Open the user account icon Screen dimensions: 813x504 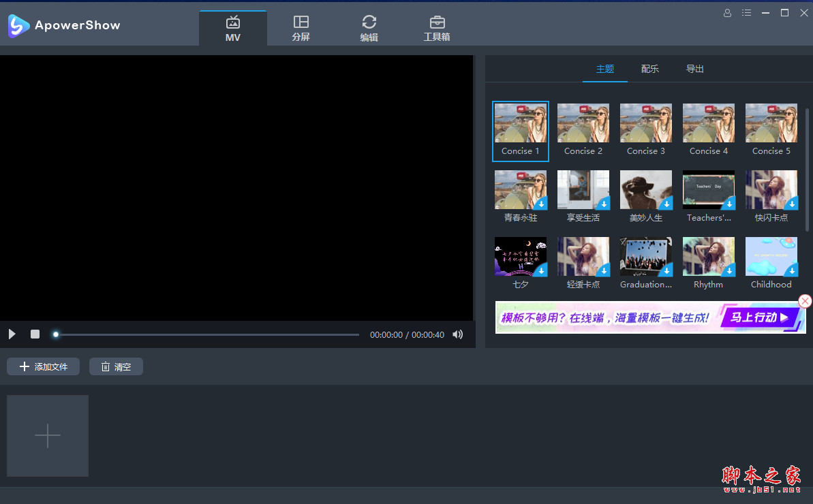[727, 13]
